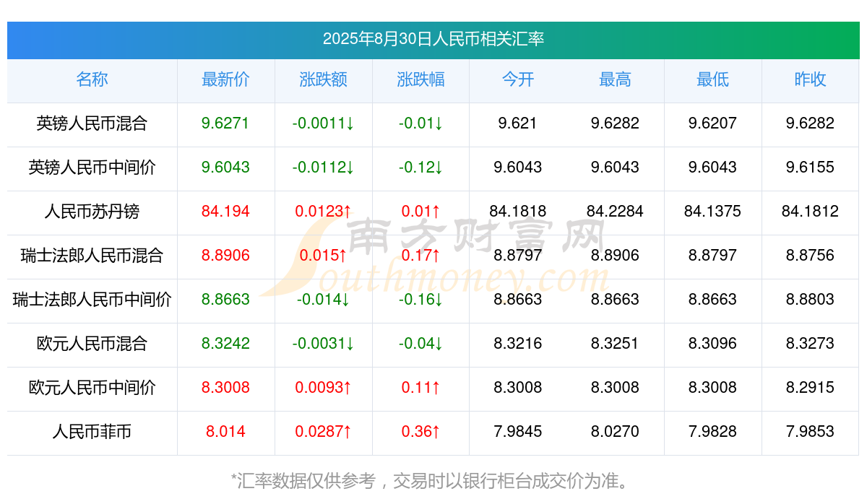Click low value 7.9828

pos(712,432)
